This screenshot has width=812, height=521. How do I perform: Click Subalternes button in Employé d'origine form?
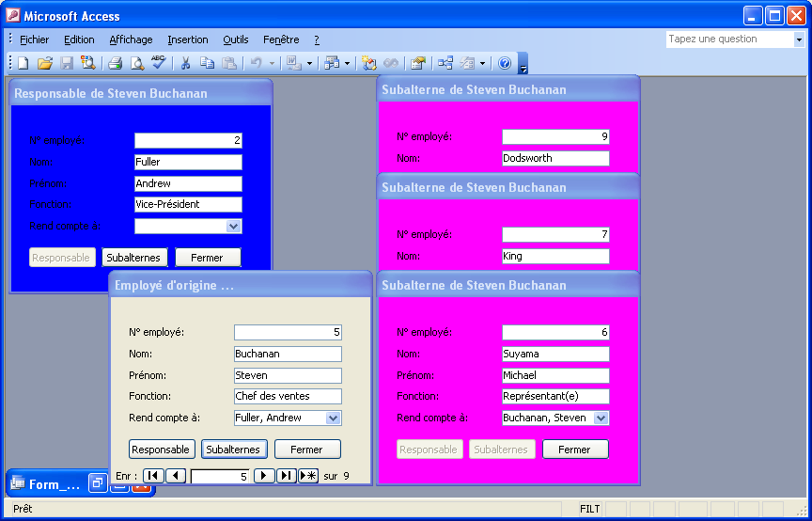click(x=235, y=450)
